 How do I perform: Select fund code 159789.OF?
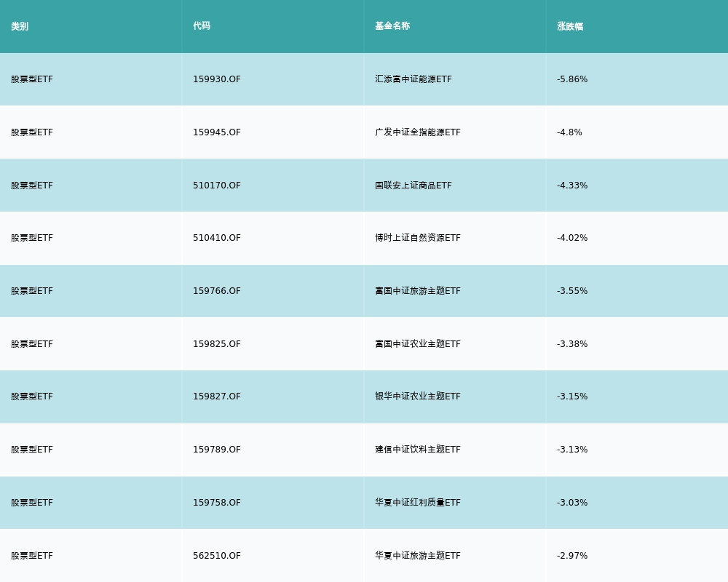tap(217, 450)
